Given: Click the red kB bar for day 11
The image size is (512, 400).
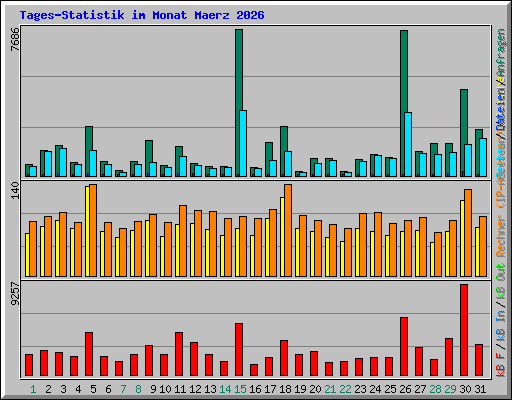Looking at the screenshot, I should tap(179, 354).
